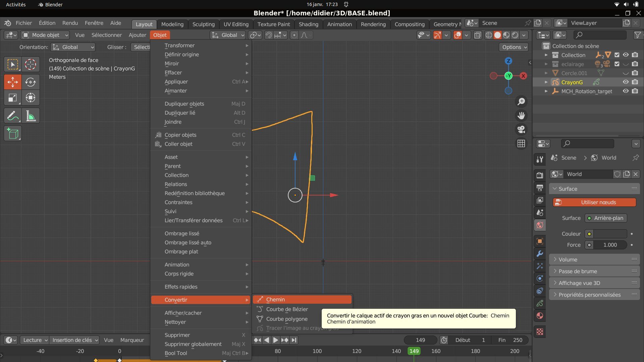This screenshot has width=644, height=362.
Task: Click the Utiliser nœuds button
Action: [594, 202]
